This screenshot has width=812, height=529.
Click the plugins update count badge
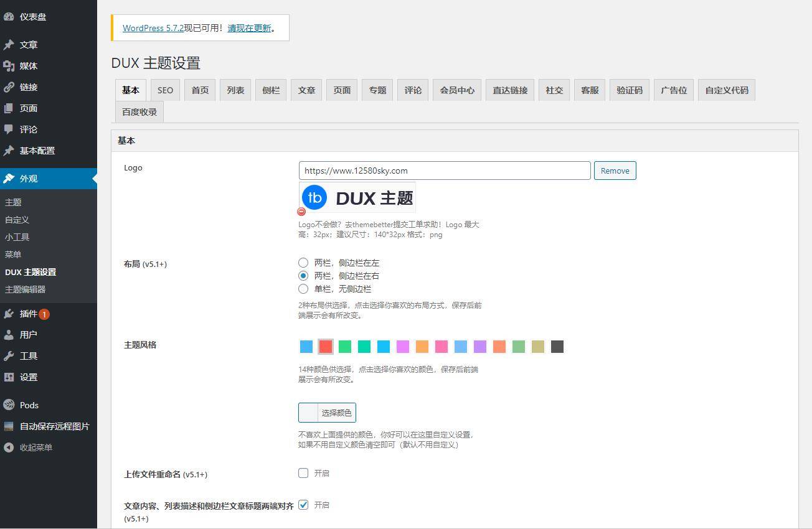coord(44,314)
